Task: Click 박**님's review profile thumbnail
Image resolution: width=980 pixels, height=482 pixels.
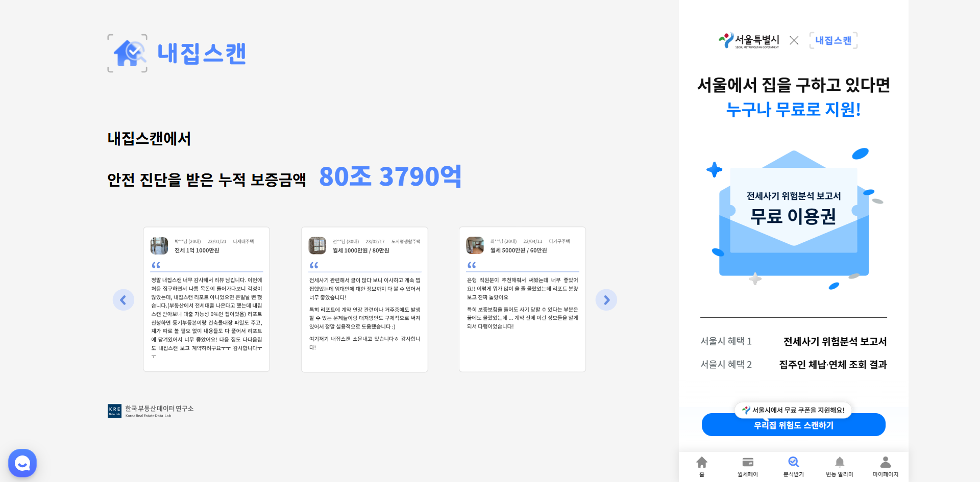Action: click(x=159, y=245)
